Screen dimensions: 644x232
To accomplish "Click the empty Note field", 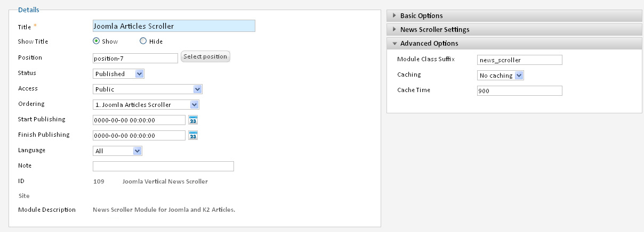I will click(x=163, y=166).
